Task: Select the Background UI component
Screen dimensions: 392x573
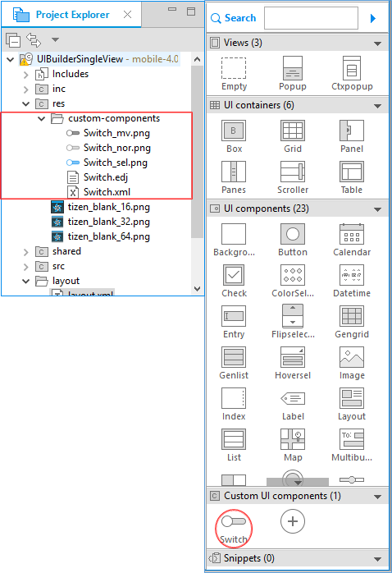Action: 234,240
